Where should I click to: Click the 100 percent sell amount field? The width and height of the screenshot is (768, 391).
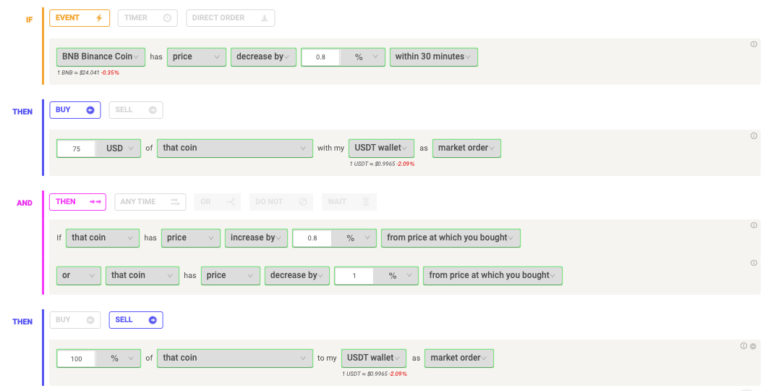[76, 359]
